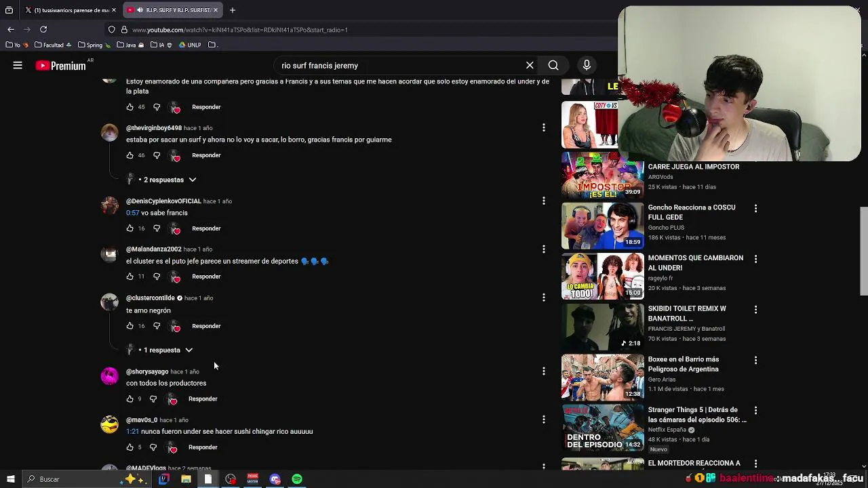
Task: Expand the 2 respuestas thread
Action: click(167, 180)
